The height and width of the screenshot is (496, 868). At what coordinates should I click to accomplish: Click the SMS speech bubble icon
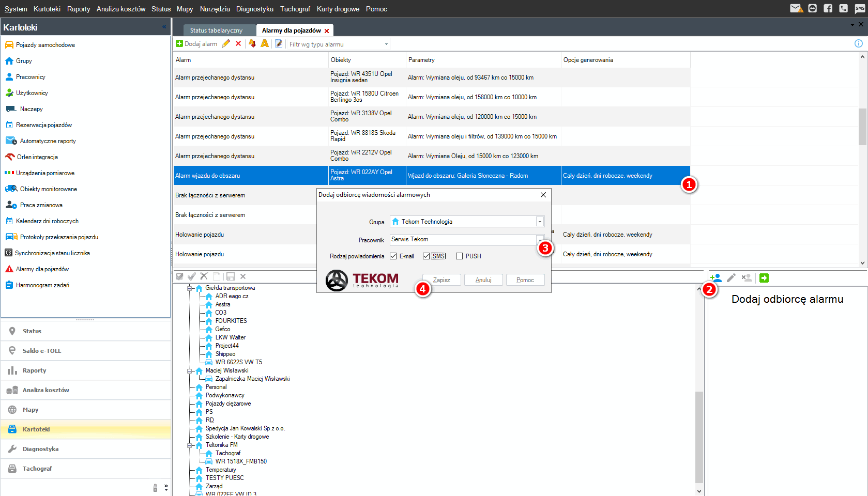click(x=860, y=8)
